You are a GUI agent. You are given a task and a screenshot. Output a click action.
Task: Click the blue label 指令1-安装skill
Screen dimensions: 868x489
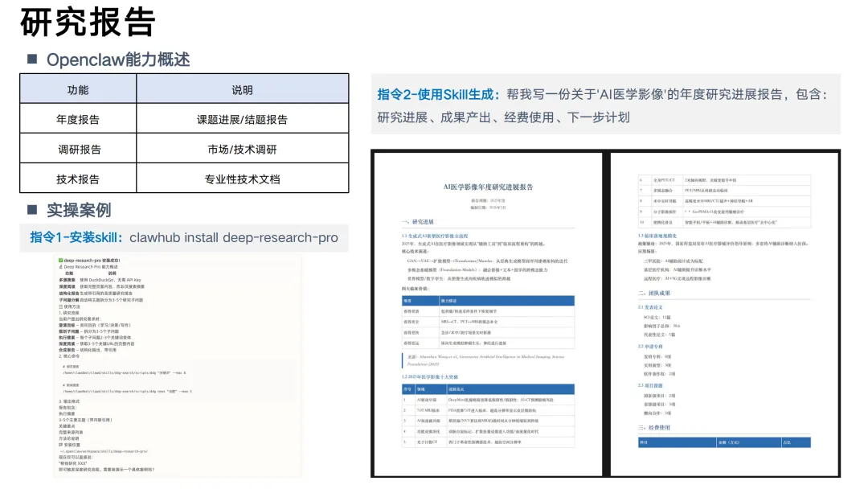click(76, 237)
